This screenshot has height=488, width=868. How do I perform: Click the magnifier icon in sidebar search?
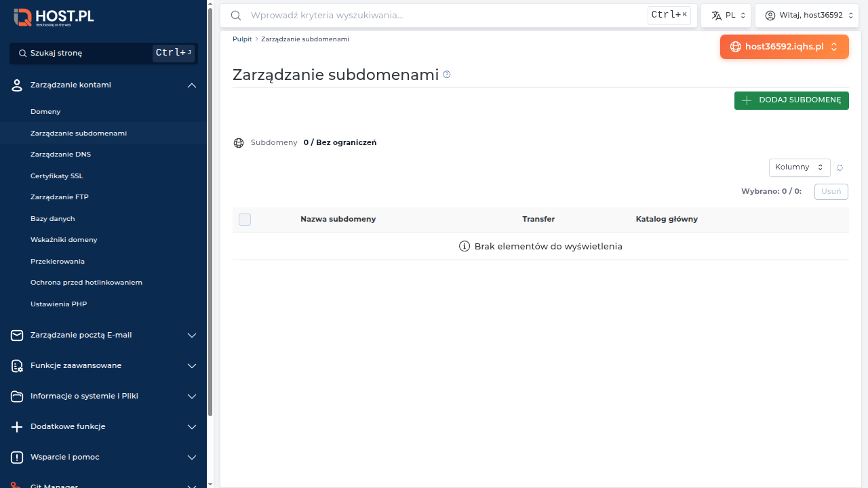pos(22,53)
